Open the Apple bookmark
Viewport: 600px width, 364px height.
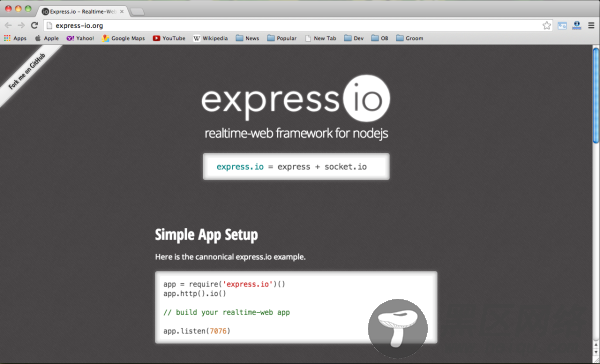(x=47, y=38)
